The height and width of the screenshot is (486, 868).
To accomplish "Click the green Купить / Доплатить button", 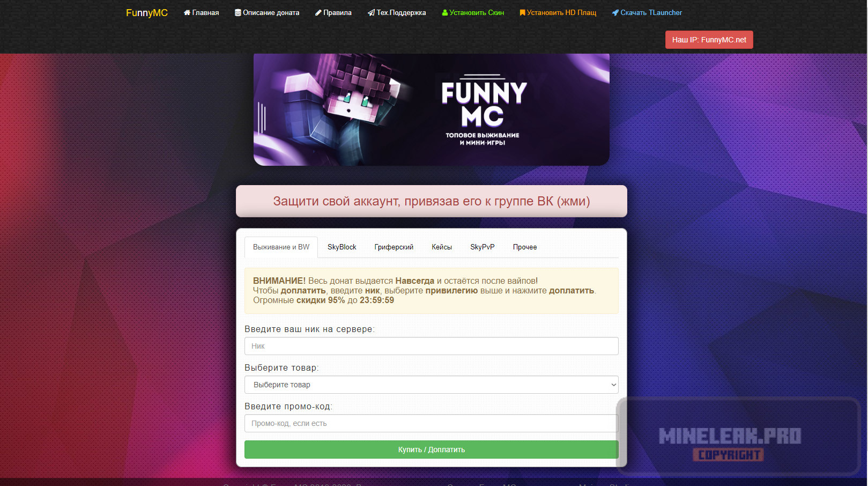I will 432,450.
